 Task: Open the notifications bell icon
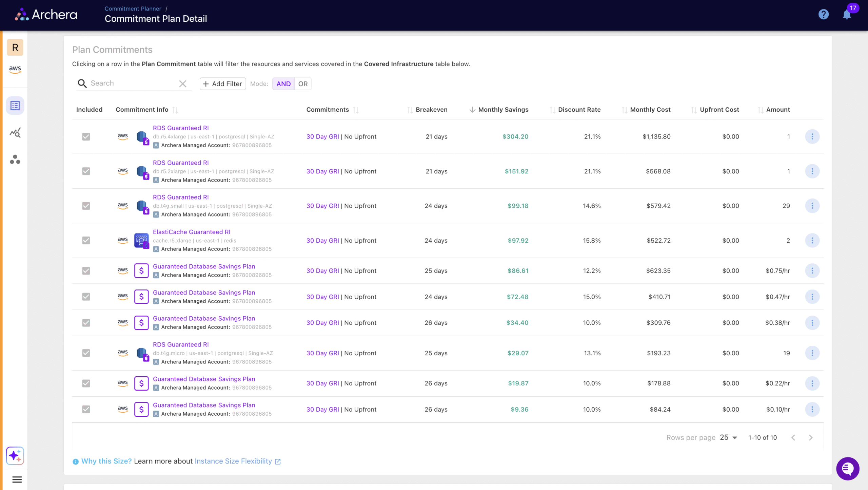847,15
